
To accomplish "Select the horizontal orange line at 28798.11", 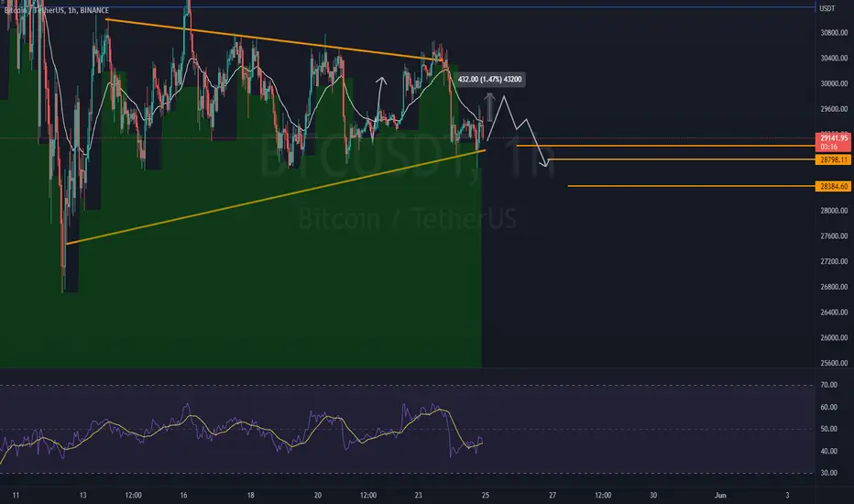I will point(682,159).
